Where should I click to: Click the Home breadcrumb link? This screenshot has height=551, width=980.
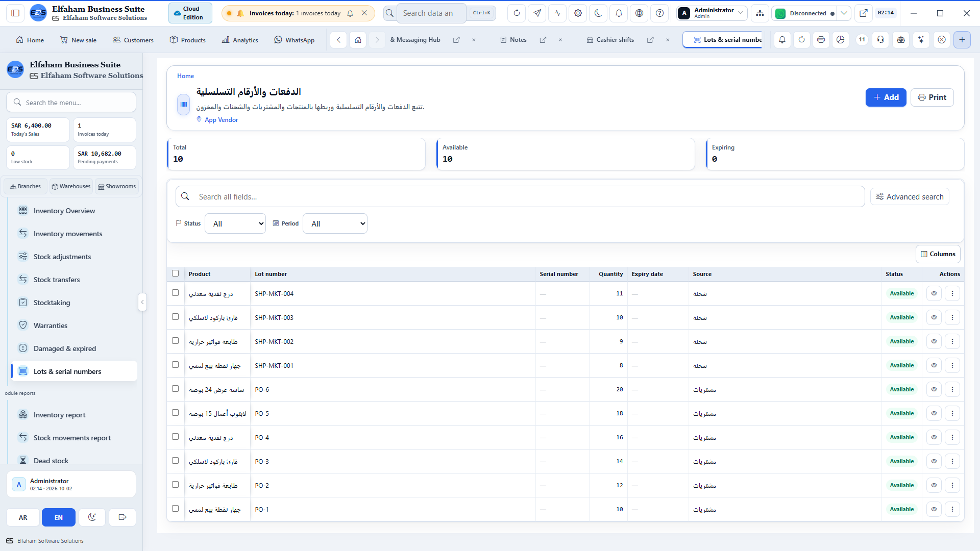coord(185,76)
